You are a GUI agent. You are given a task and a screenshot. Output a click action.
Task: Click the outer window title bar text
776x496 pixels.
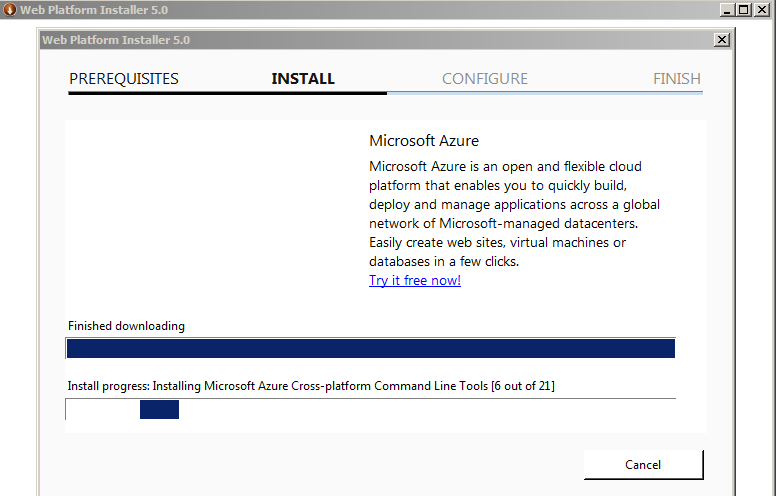pyautogui.click(x=94, y=10)
